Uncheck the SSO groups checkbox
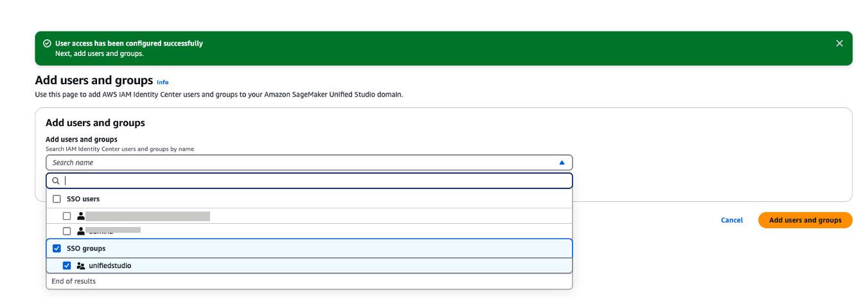This screenshot has height=308, width=868. click(x=57, y=248)
